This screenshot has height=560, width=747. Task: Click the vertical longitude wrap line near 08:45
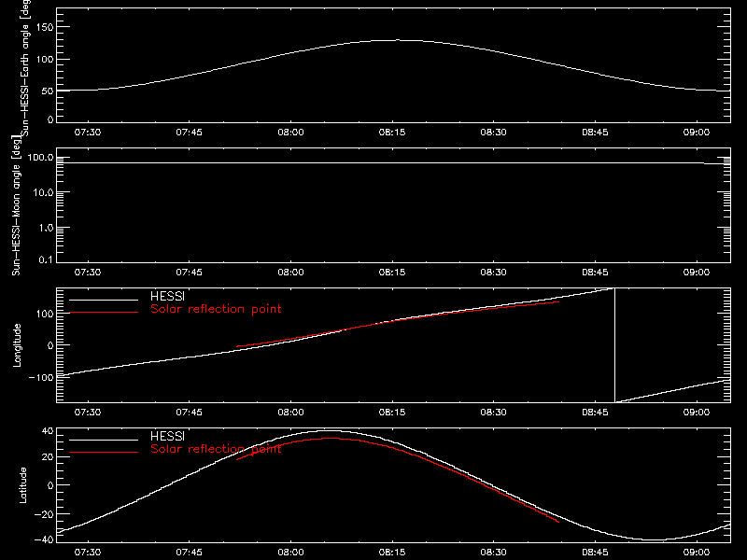pos(614,345)
